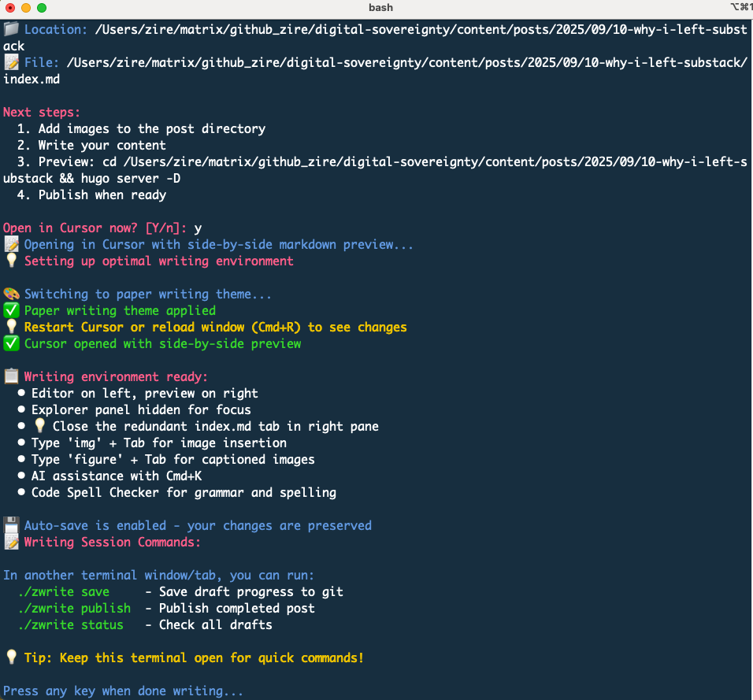Click the 'y' answer after 'Open in Cursor now?'

click(198, 228)
